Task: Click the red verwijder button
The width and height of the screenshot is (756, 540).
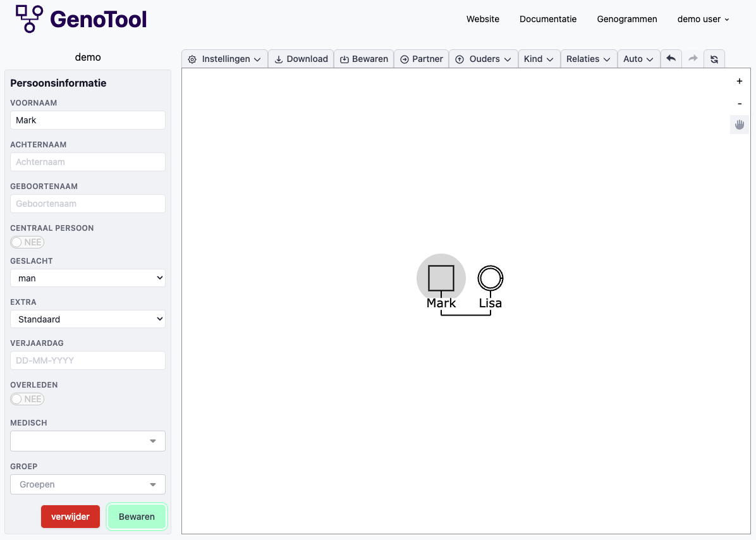Action: click(70, 517)
